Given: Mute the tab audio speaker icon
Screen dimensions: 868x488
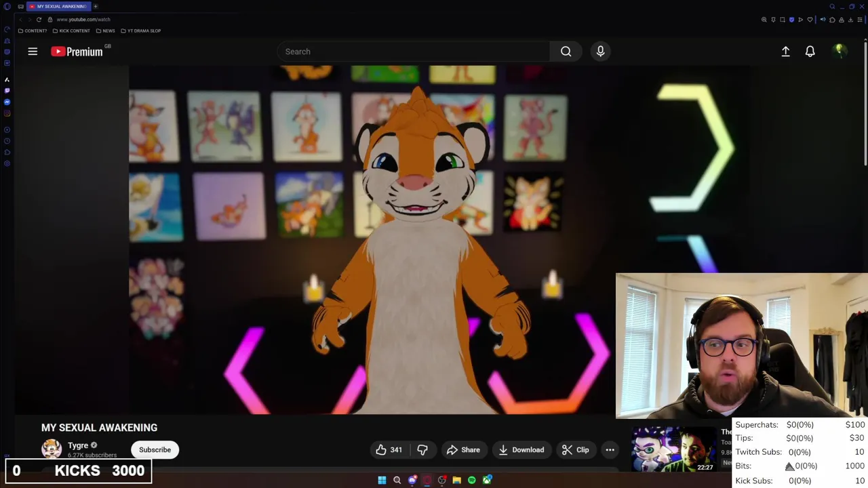Looking at the screenshot, I should (823, 20).
